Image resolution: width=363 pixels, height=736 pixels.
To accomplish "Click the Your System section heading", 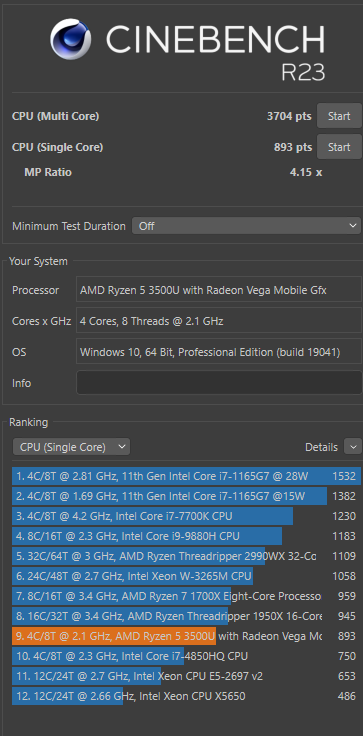I will [x=38, y=261].
